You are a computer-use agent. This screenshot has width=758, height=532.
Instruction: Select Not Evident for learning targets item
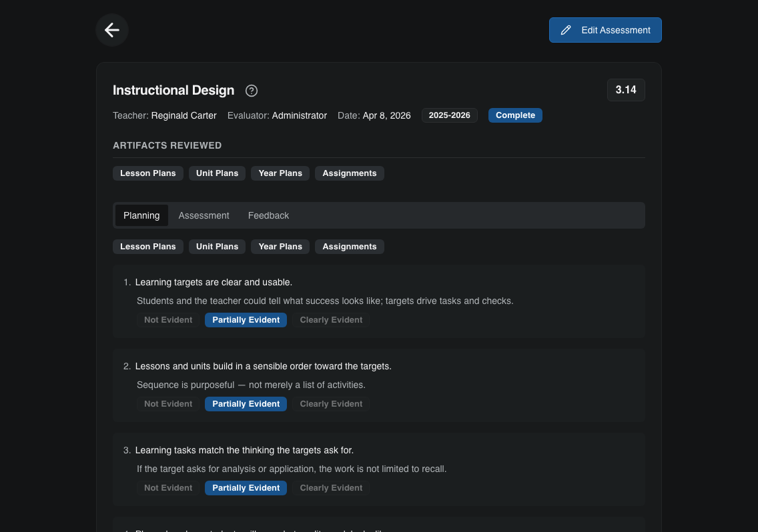point(168,320)
